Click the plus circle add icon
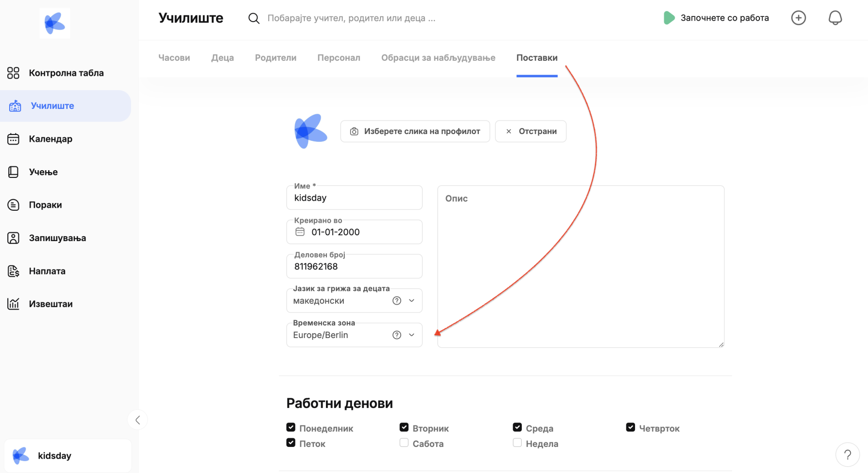Image resolution: width=868 pixels, height=473 pixels. click(x=798, y=18)
